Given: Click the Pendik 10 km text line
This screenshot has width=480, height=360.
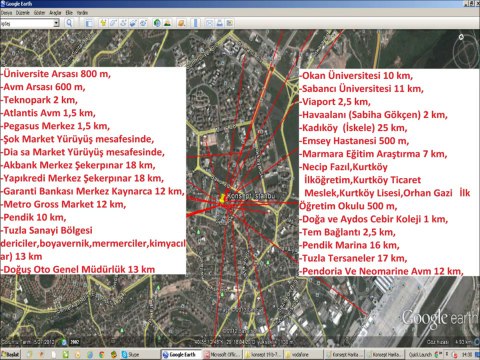Looking at the screenshot, I should pos(34,217).
